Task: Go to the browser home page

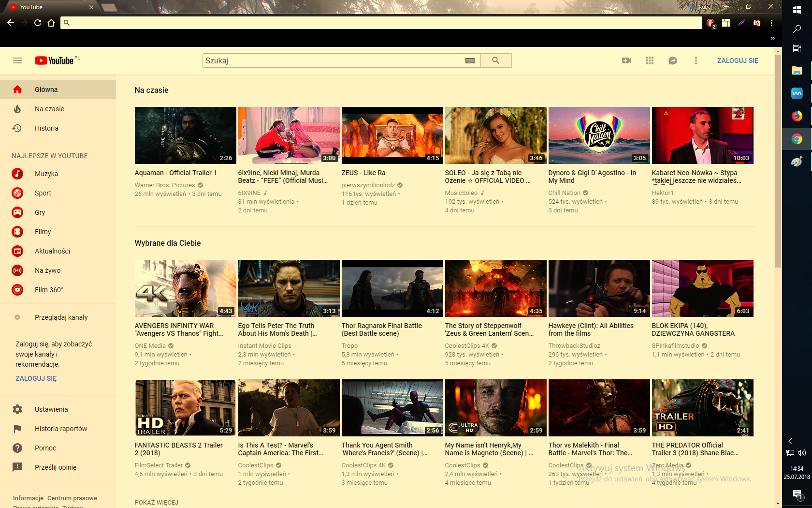Action: 51,23
